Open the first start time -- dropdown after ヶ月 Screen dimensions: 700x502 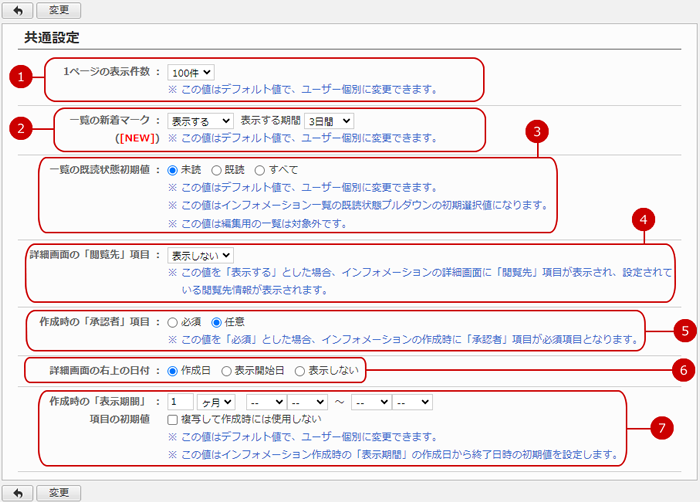[267, 402]
